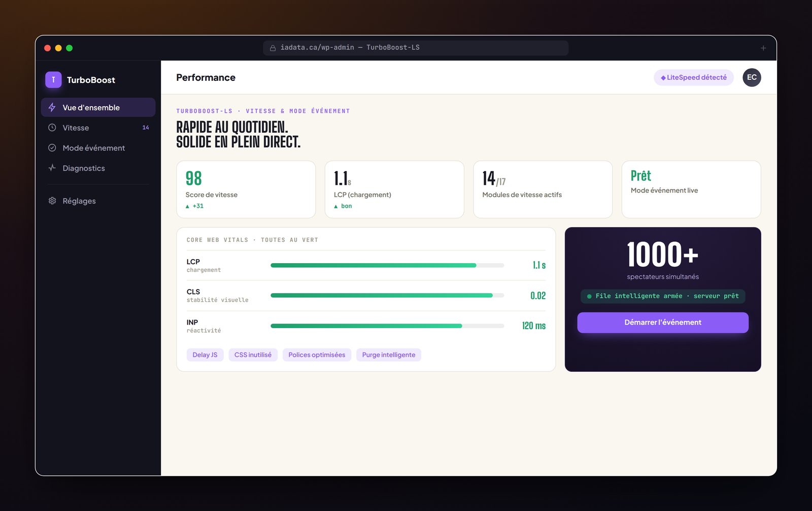Open the Mode événement page
The image size is (812, 511).
[x=98, y=148]
